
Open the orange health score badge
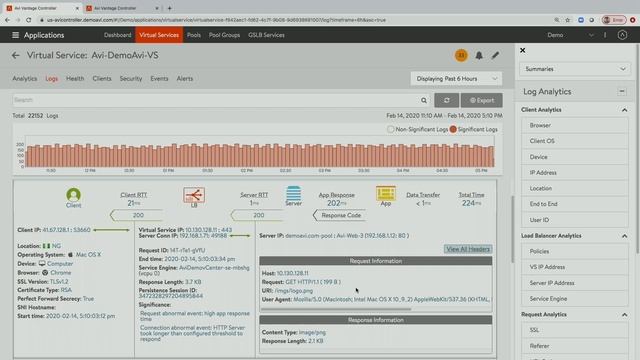tap(461, 55)
